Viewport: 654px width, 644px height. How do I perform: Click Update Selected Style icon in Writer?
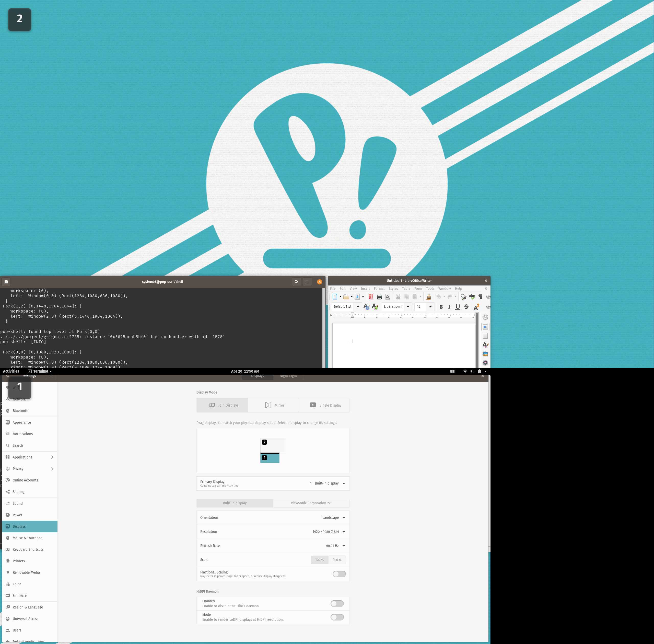[366, 306]
